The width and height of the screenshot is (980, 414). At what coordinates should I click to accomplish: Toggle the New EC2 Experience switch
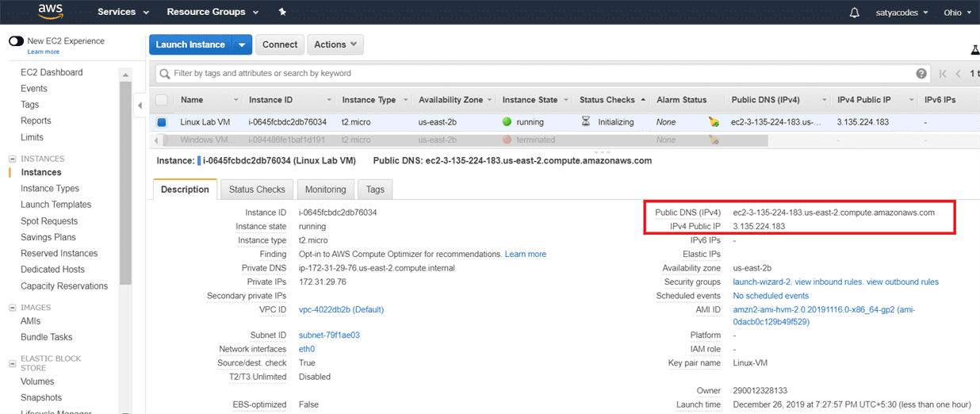pyautogui.click(x=16, y=41)
